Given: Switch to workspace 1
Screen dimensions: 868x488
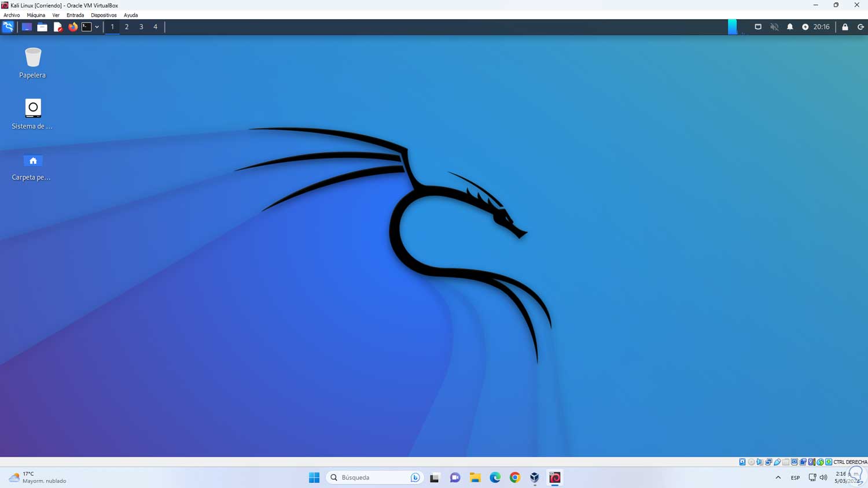Looking at the screenshot, I should point(112,27).
